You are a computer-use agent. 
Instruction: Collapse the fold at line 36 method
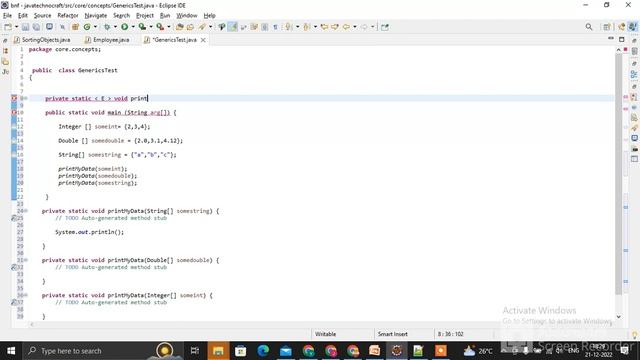click(x=26, y=295)
